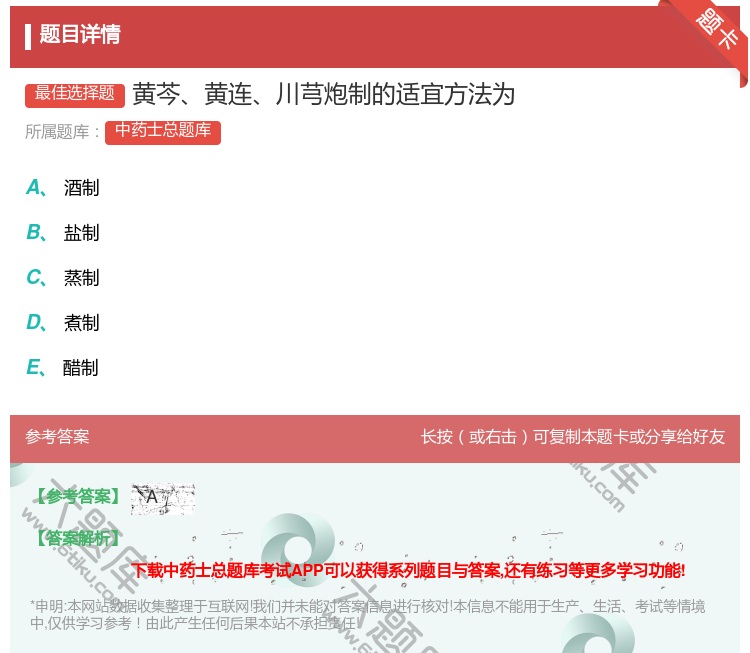Select option B 盐制
The image size is (750, 653).
click(63, 232)
